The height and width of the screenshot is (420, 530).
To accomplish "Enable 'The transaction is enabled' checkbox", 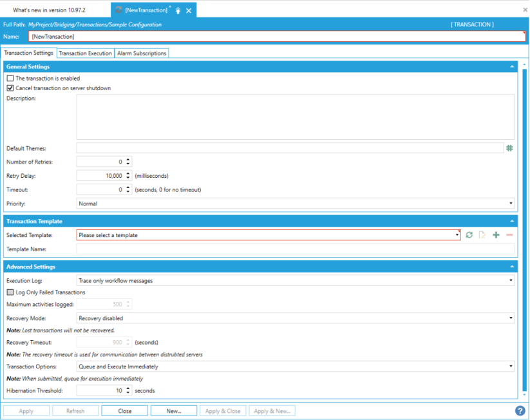I will [x=10, y=79].
